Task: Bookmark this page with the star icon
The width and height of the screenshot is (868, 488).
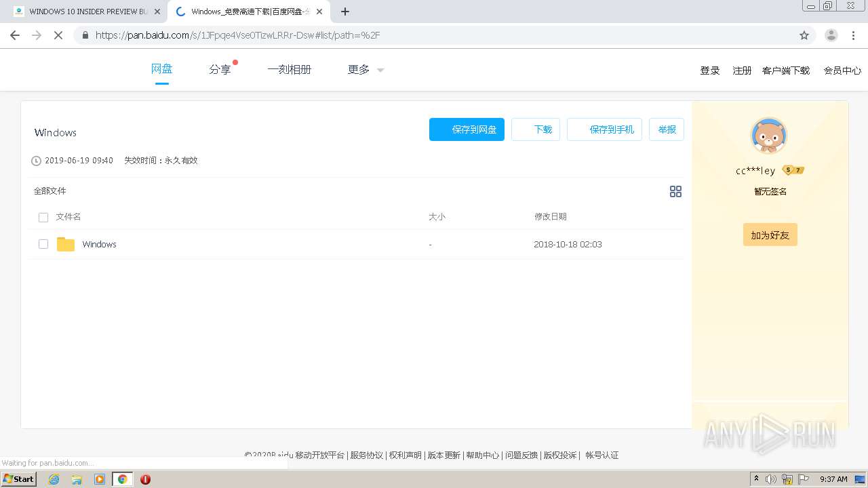Action: (x=804, y=35)
